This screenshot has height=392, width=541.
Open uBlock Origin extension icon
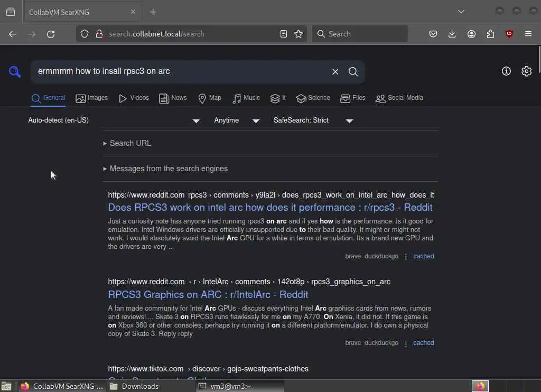509,34
